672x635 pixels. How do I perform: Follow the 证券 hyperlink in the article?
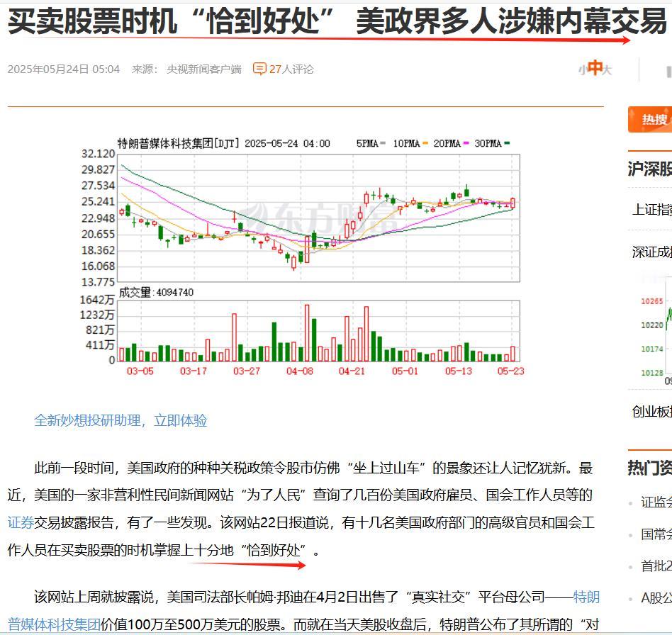coord(21,522)
